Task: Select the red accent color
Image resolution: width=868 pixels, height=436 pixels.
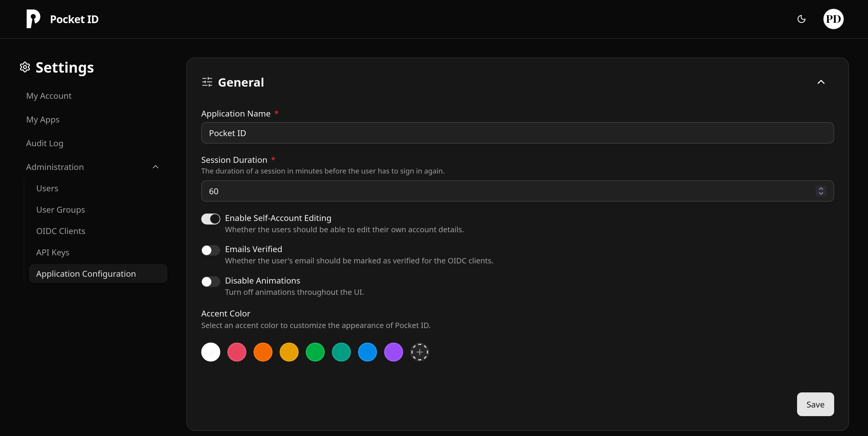Action: (237, 352)
